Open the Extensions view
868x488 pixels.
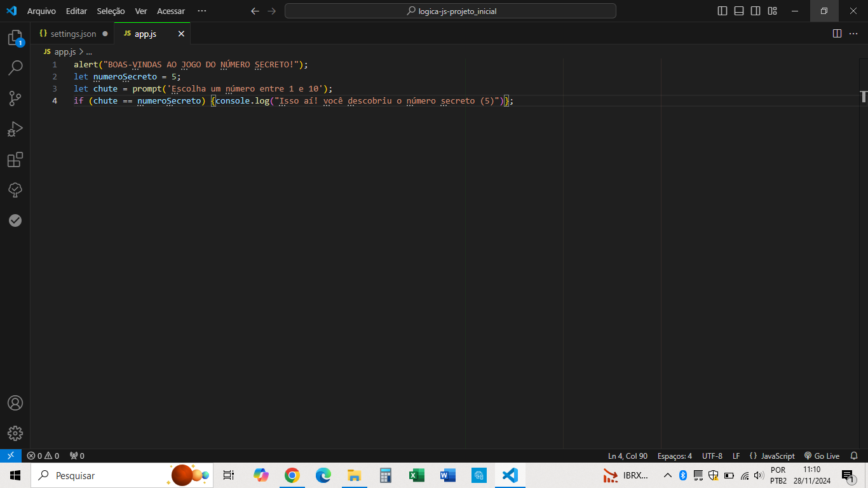point(15,159)
